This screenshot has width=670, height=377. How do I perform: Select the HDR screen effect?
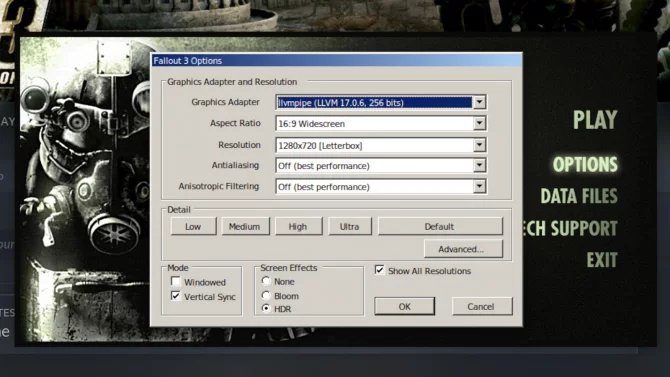point(266,308)
